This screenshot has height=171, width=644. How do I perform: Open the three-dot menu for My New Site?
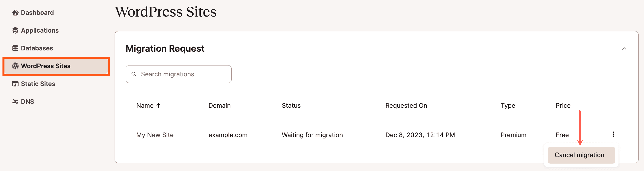tap(613, 134)
